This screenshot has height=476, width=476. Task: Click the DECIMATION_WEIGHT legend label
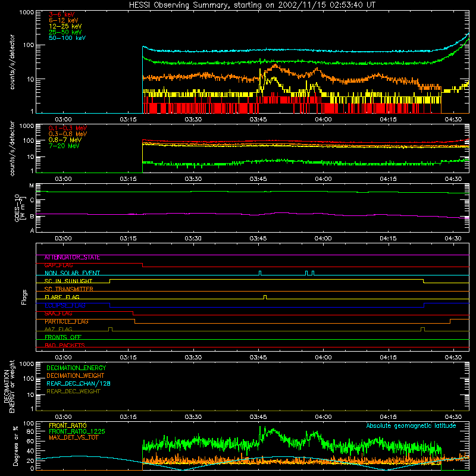tap(76, 375)
